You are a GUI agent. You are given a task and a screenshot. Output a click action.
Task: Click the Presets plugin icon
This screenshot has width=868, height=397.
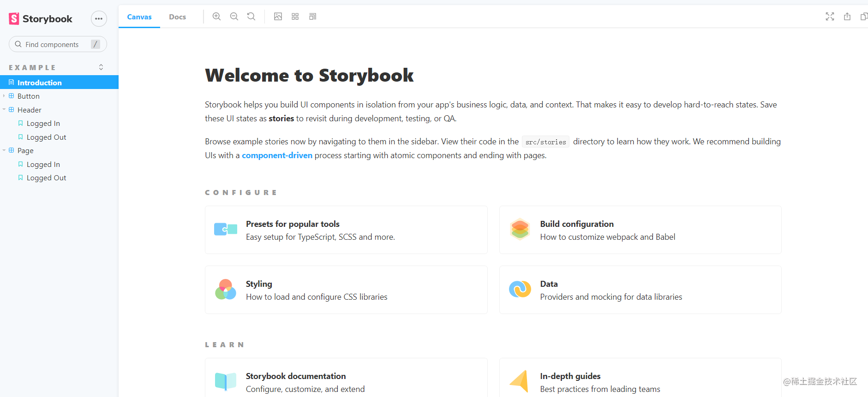click(x=226, y=229)
